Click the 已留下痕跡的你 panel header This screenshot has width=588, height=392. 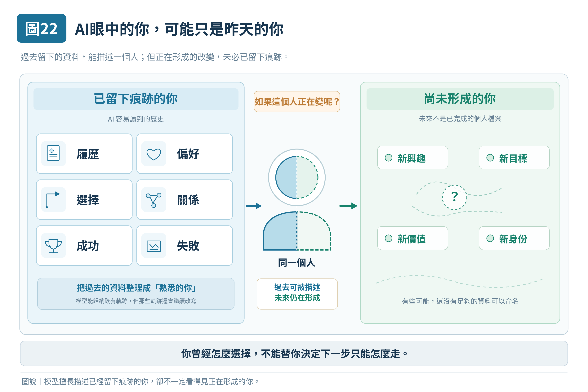tap(136, 99)
